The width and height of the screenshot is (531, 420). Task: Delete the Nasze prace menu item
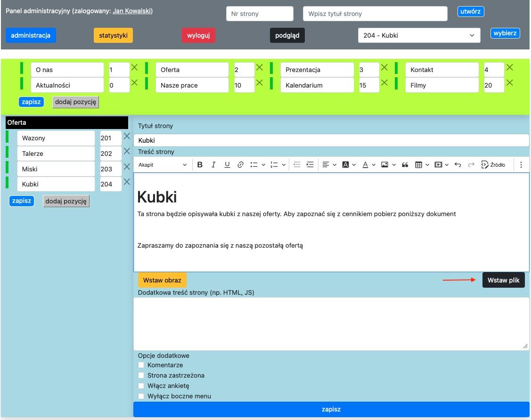click(x=260, y=82)
